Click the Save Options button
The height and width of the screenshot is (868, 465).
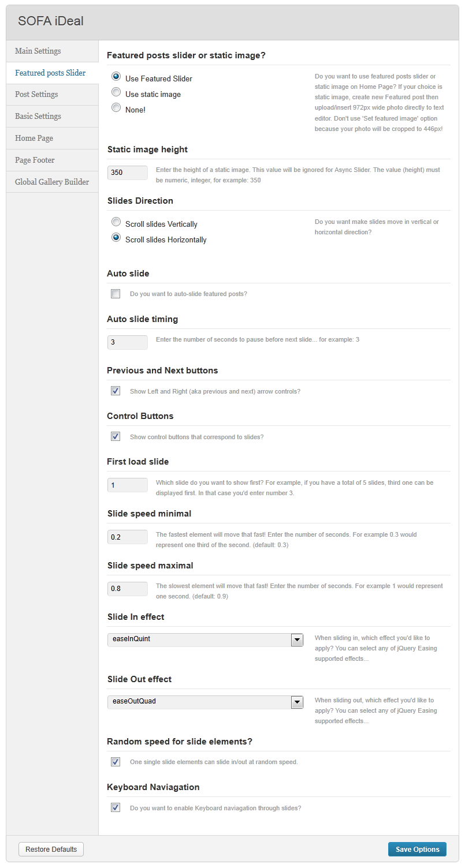tap(418, 849)
